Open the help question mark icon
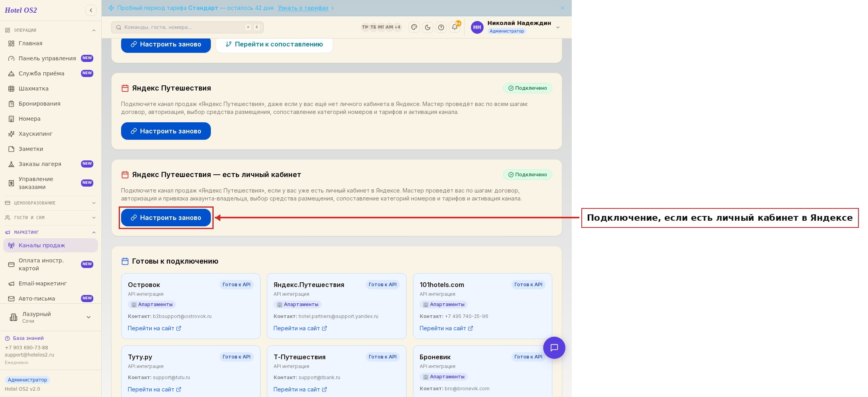The image size is (868, 397). point(441,27)
